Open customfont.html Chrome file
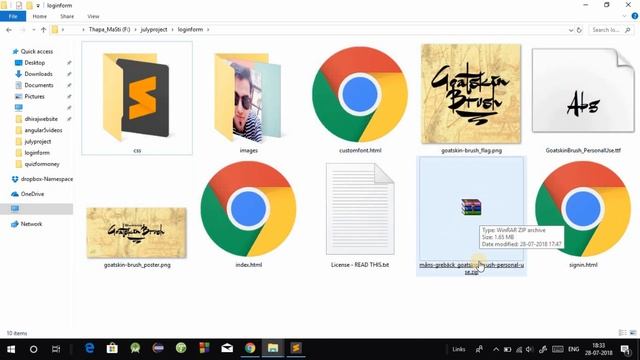 [x=360, y=98]
